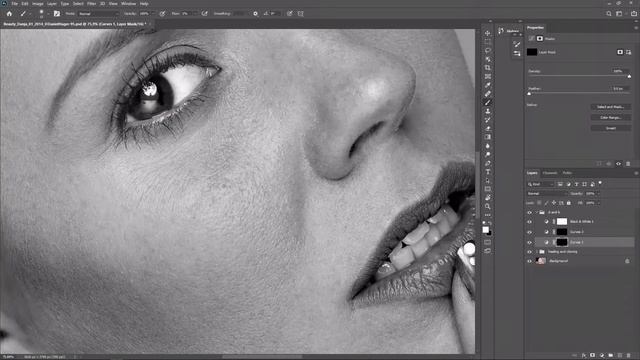Collapse the top layer group arrow
640x360 pixels.
click(536, 213)
